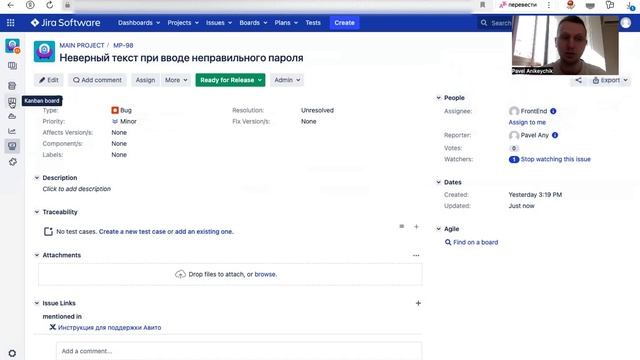This screenshot has width=640, height=360.
Task: Open the Jira app switcher grid icon
Action: pyautogui.click(x=11, y=23)
